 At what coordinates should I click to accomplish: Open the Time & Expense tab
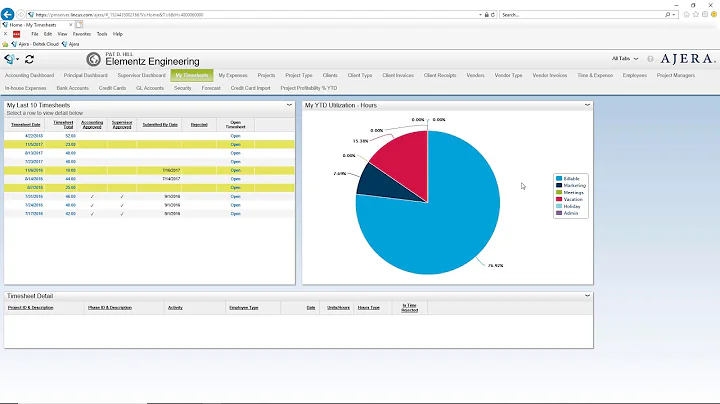point(595,75)
